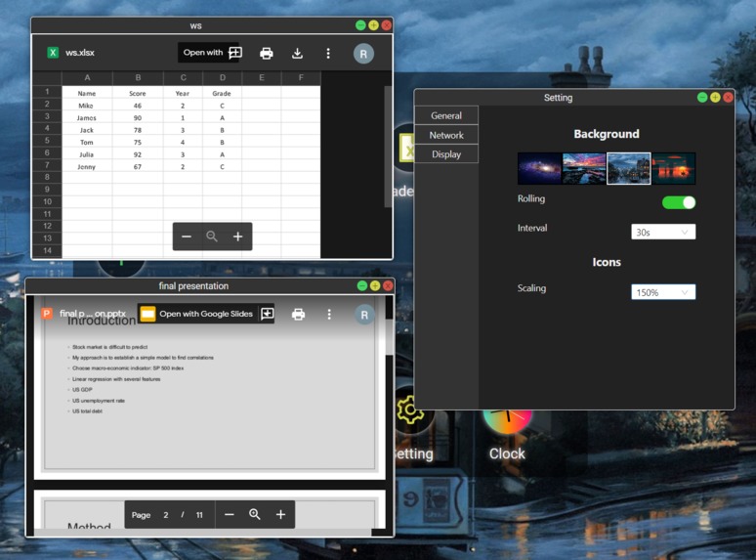Switch to Display tab in Setting
The height and width of the screenshot is (560, 756).
coord(446,154)
